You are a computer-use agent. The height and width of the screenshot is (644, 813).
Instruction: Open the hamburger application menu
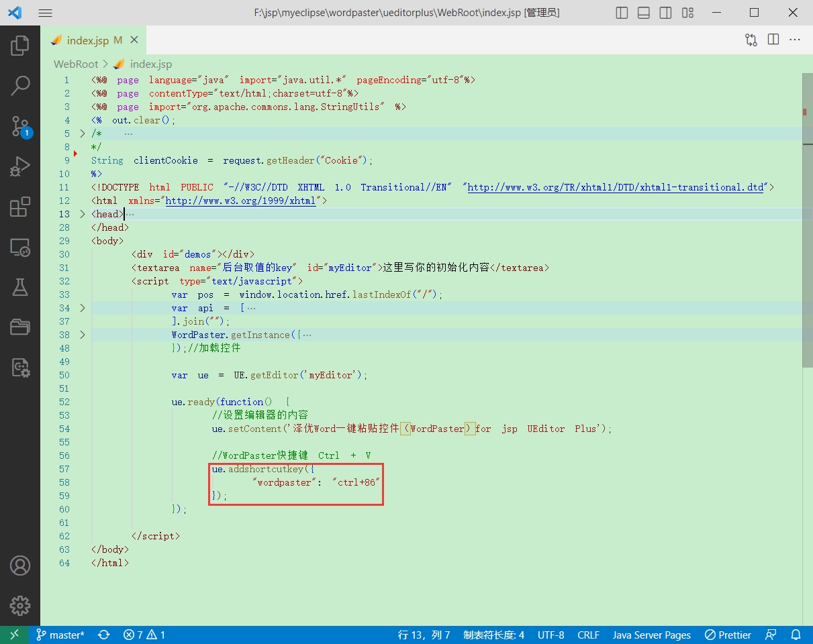pos(46,13)
